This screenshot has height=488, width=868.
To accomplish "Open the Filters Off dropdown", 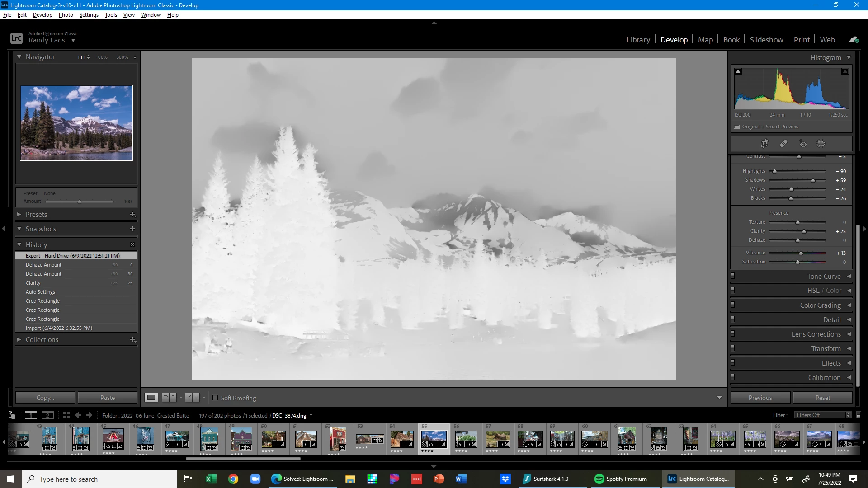I will pos(823,415).
